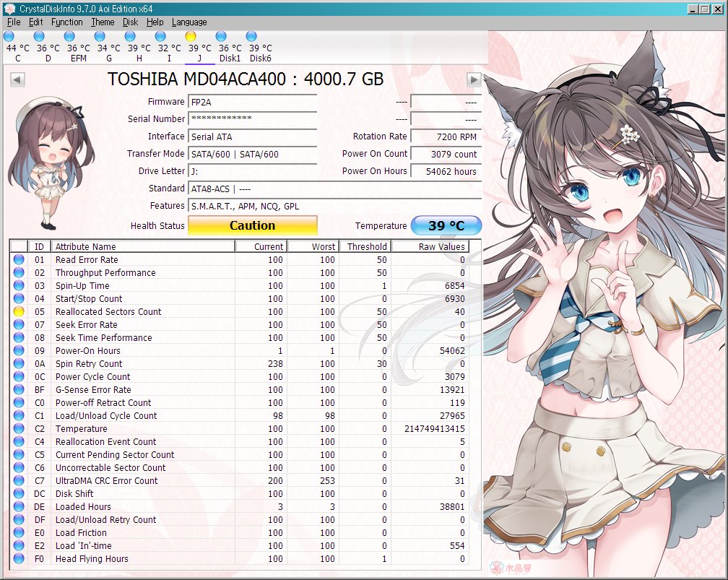Select drive G status orb (34 °C)

click(x=100, y=36)
